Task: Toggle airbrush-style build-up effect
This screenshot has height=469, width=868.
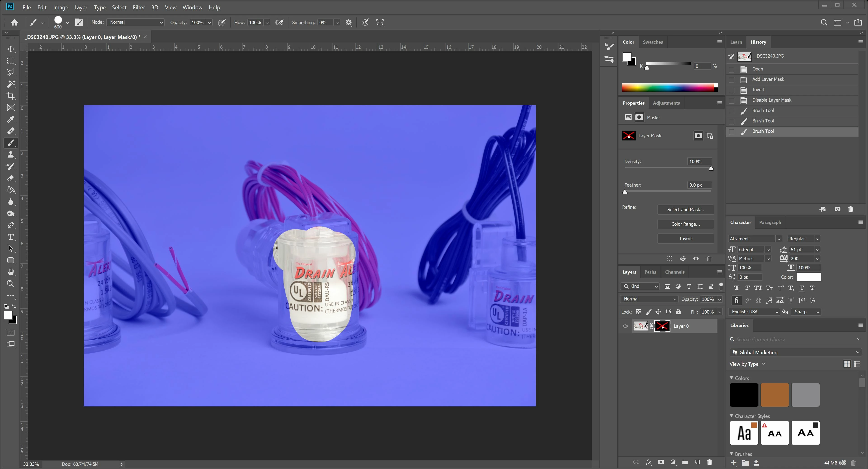Action: (279, 23)
